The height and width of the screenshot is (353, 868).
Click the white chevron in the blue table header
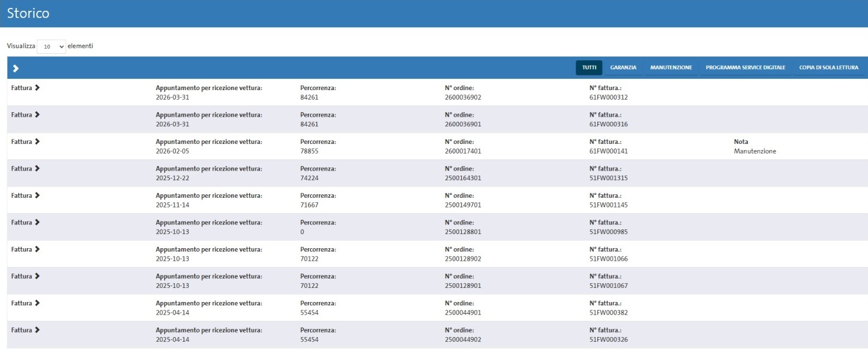tap(16, 68)
